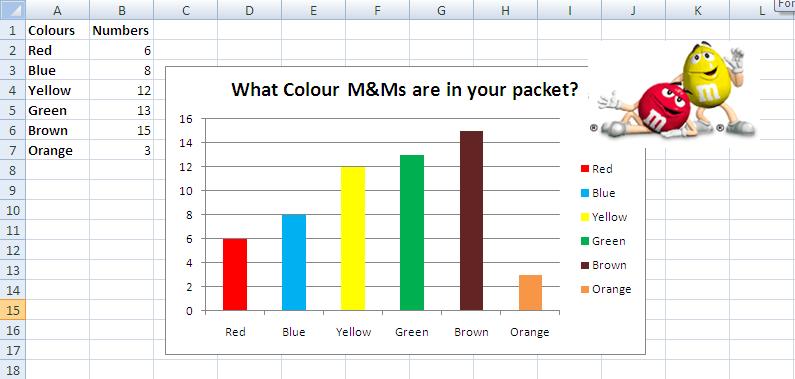Click the 'Orange' legend label
Screen dimensions: 795x379
(612, 289)
